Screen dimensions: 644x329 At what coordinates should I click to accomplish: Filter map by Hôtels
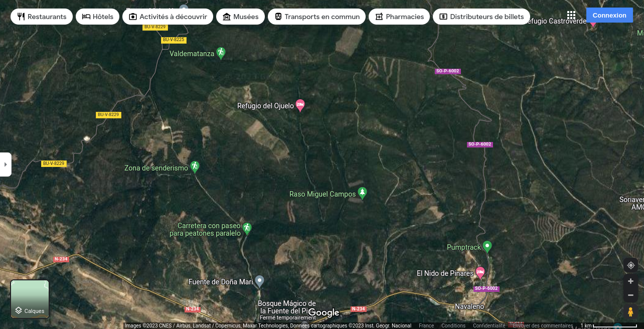(x=98, y=17)
